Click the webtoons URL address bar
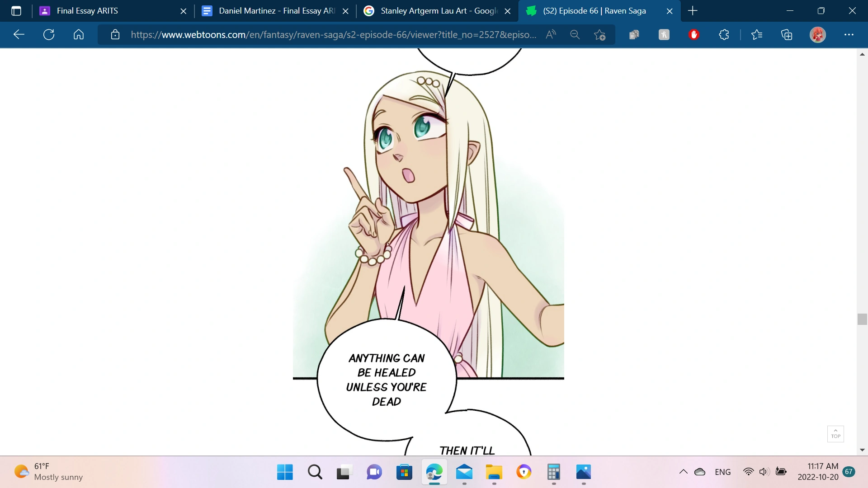 tap(334, 34)
